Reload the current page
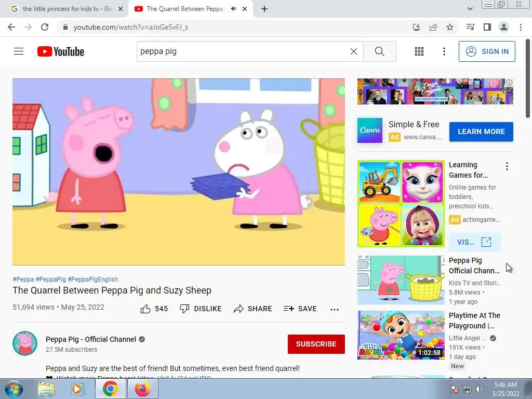This screenshot has height=399, width=532. (45, 27)
